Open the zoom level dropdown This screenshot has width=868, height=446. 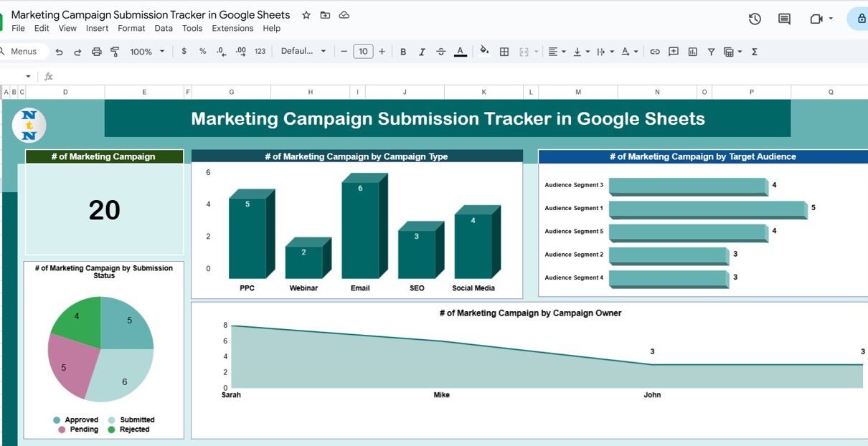pyautogui.click(x=147, y=52)
